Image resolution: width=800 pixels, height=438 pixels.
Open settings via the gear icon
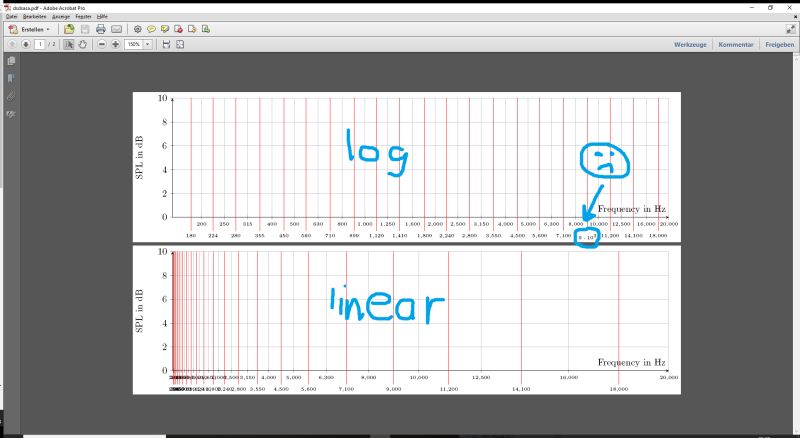[x=137, y=29]
